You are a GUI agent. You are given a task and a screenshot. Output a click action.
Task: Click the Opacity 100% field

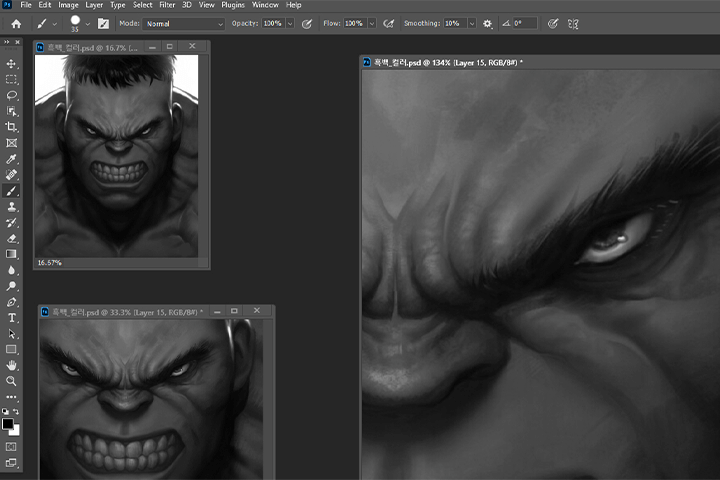click(274, 23)
